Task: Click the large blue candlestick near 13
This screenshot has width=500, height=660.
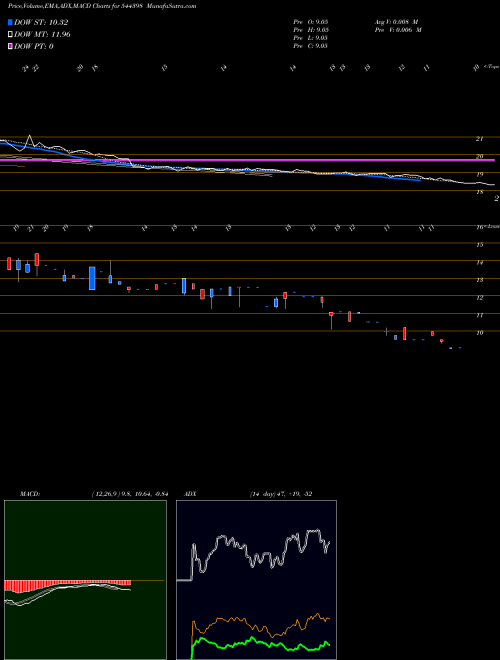Action: [92, 278]
